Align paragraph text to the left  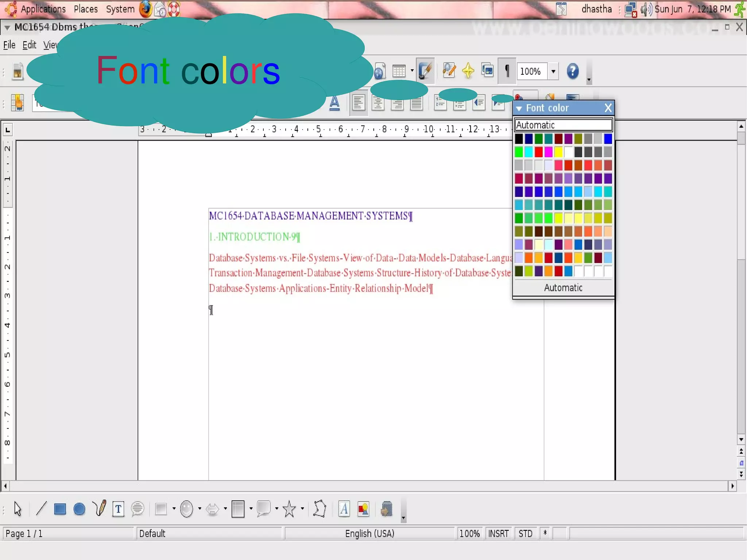tap(359, 103)
